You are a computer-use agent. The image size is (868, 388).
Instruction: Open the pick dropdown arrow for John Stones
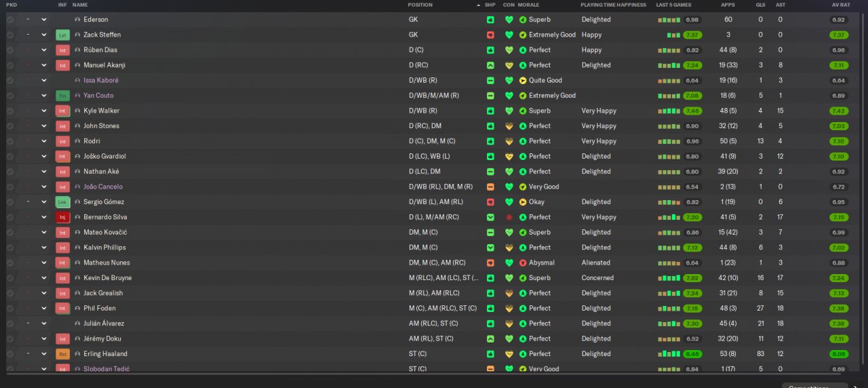click(x=44, y=126)
